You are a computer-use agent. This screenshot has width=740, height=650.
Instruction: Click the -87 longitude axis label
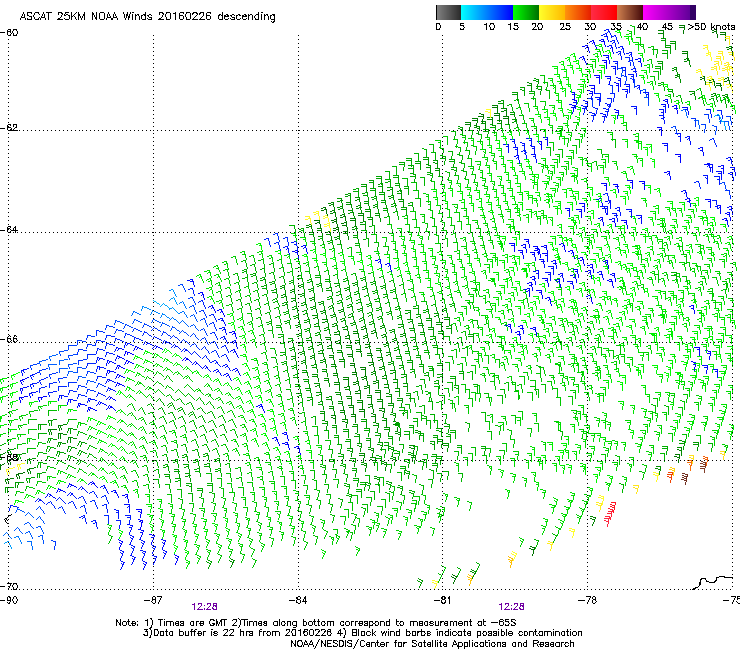point(152,600)
